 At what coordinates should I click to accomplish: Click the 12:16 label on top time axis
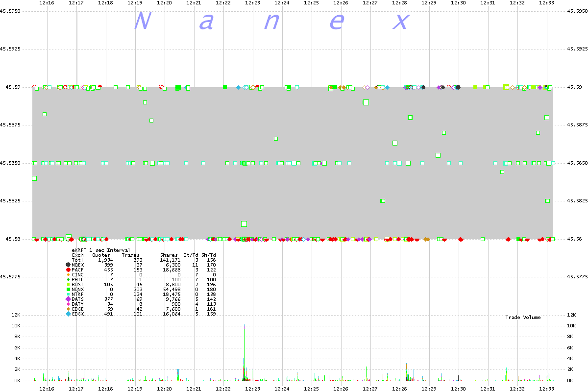pos(47,3)
